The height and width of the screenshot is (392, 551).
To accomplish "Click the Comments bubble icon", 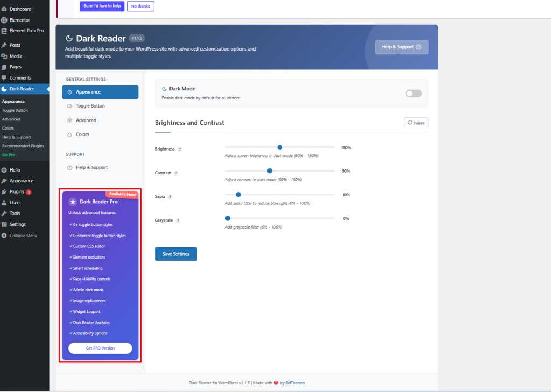I will click(4, 77).
